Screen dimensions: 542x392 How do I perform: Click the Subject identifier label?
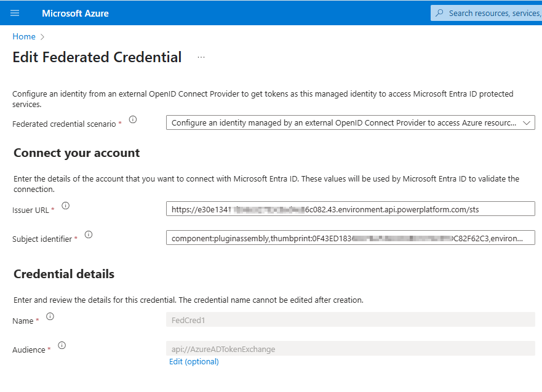coord(42,239)
